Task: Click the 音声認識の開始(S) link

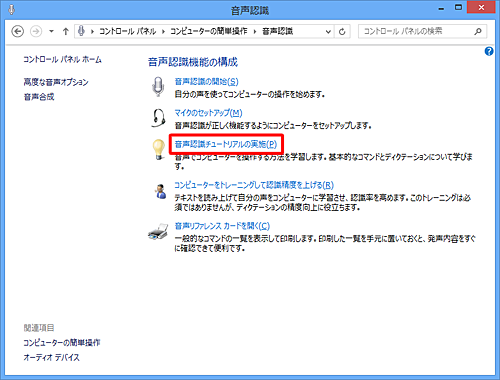Action: tap(206, 81)
